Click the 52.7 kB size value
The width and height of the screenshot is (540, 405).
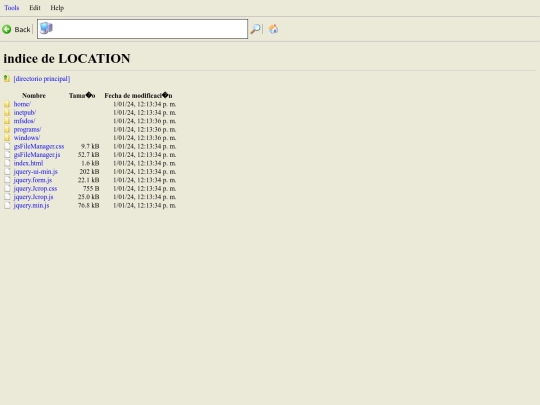pyautogui.click(x=89, y=155)
